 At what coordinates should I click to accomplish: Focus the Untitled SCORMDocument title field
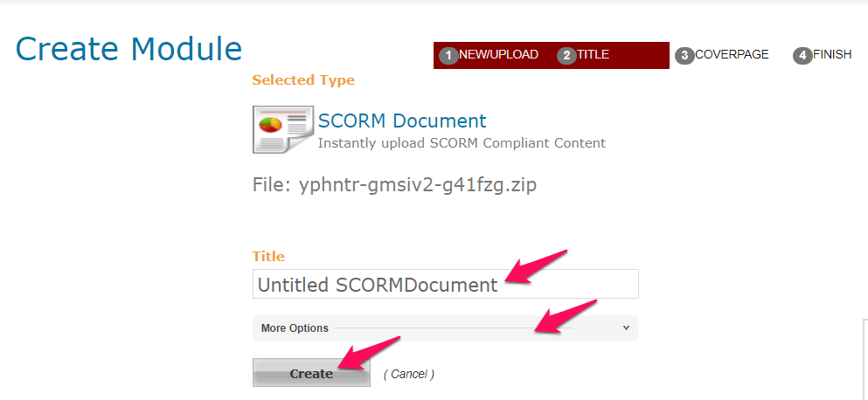click(446, 285)
